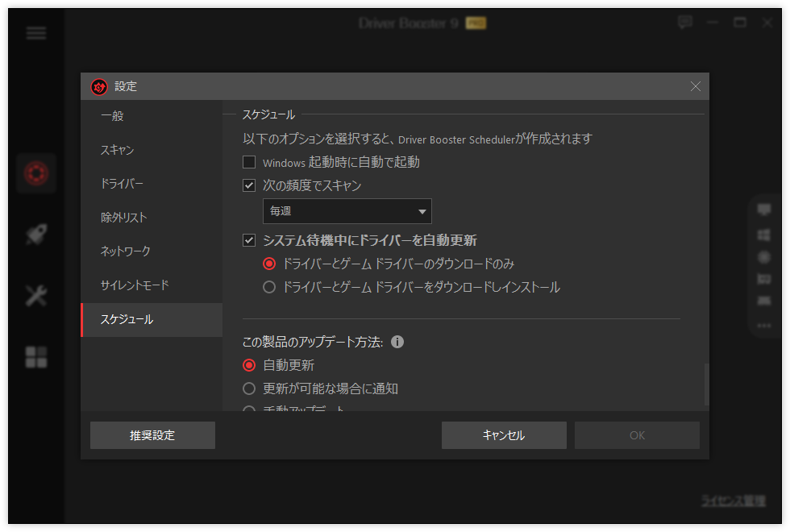This screenshot has height=532, width=790.
Task: Open the tools wrench icon in sidebar
Action: [x=36, y=295]
